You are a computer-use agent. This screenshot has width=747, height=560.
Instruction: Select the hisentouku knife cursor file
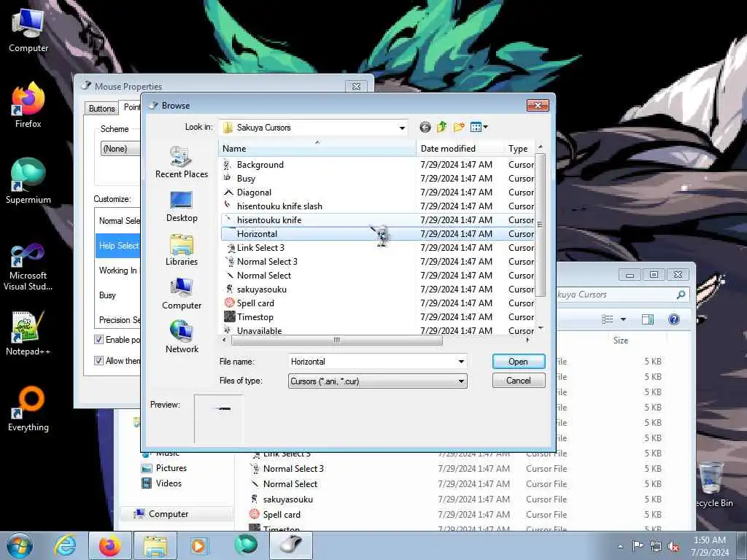269,220
